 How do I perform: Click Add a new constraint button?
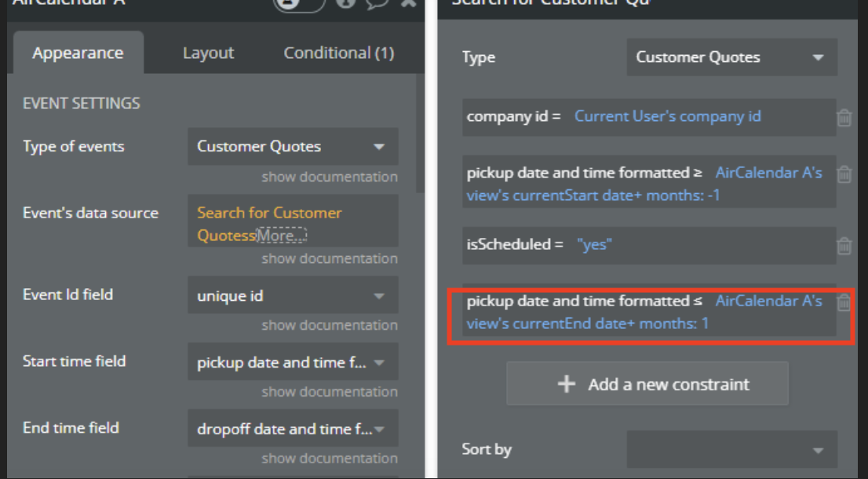pyautogui.click(x=647, y=384)
